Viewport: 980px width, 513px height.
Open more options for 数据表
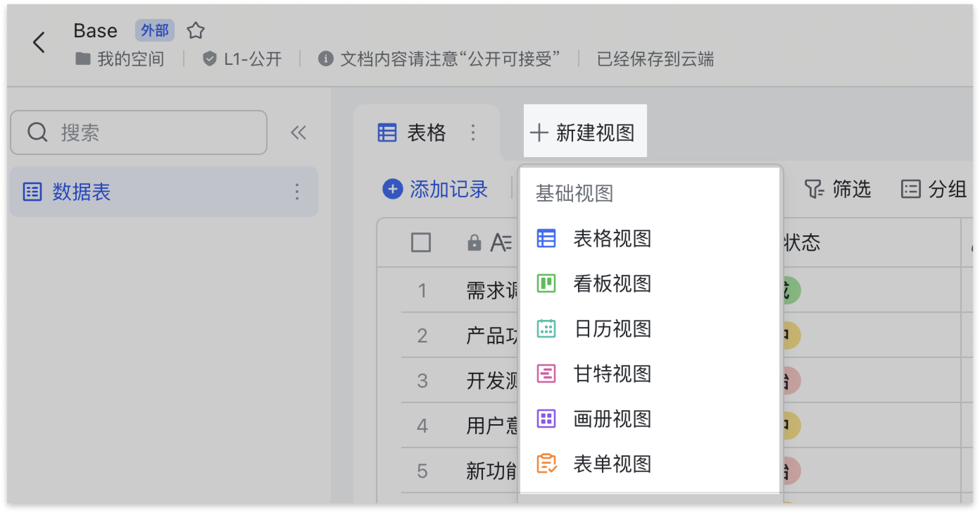pos(297,192)
